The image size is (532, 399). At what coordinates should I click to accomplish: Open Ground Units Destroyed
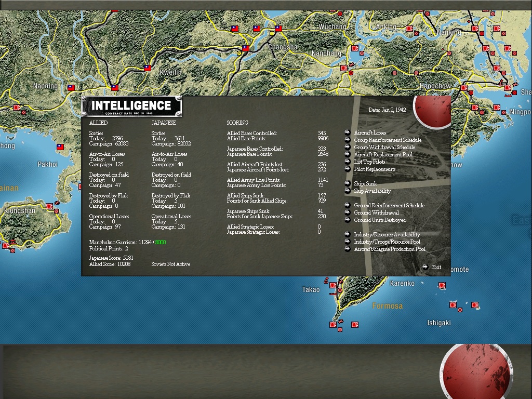click(x=380, y=220)
